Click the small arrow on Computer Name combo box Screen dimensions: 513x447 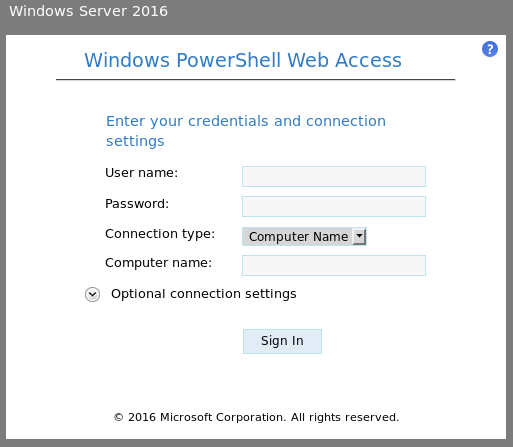pyautogui.click(x=359, y=237)
